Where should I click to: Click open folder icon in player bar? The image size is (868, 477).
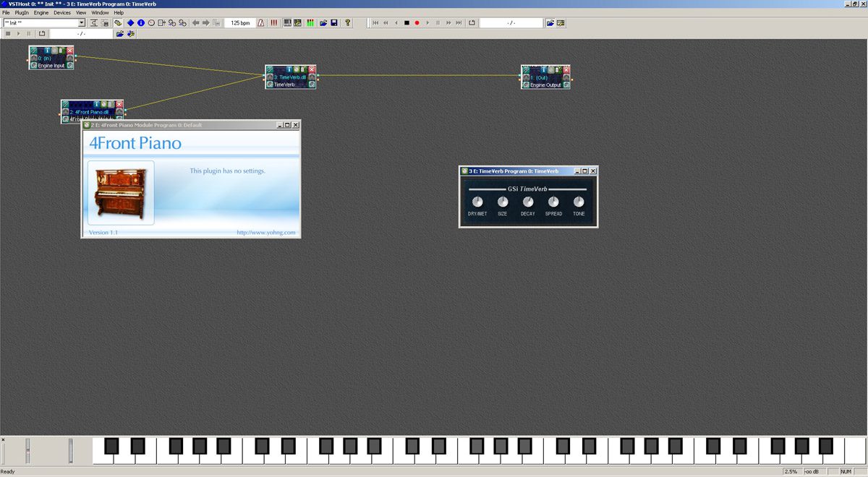550,23
